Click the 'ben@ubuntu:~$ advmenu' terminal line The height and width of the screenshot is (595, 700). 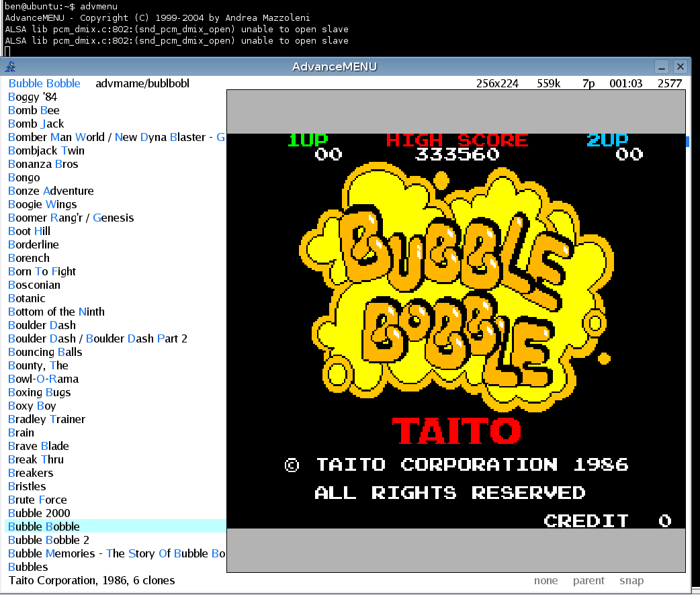(61, 6)
